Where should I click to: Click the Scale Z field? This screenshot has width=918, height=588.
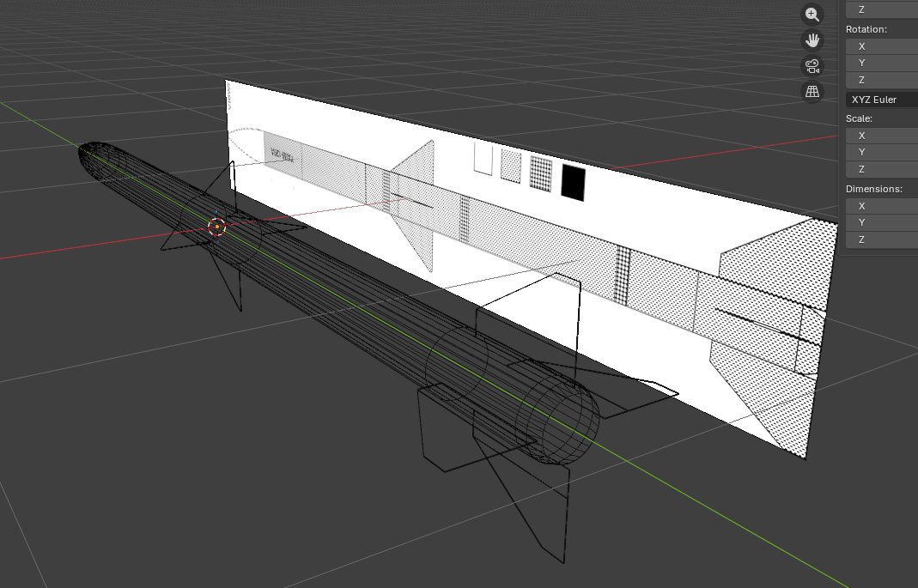pyautogui.click(x=882, y=169)
